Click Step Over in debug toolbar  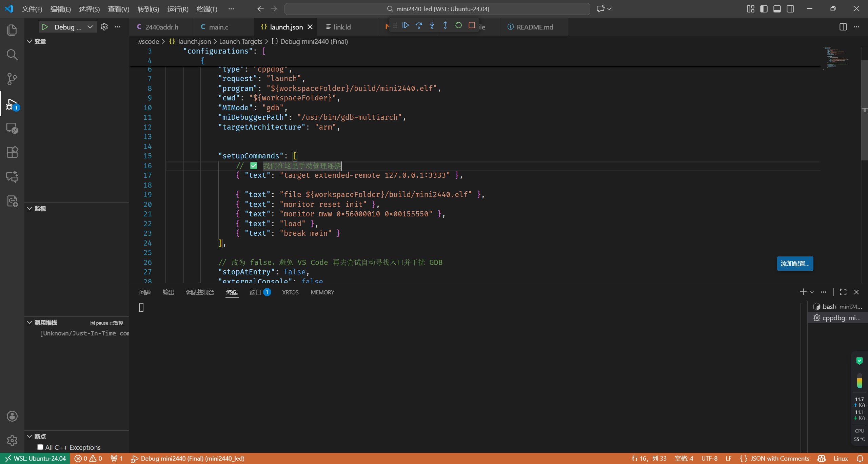419,25
